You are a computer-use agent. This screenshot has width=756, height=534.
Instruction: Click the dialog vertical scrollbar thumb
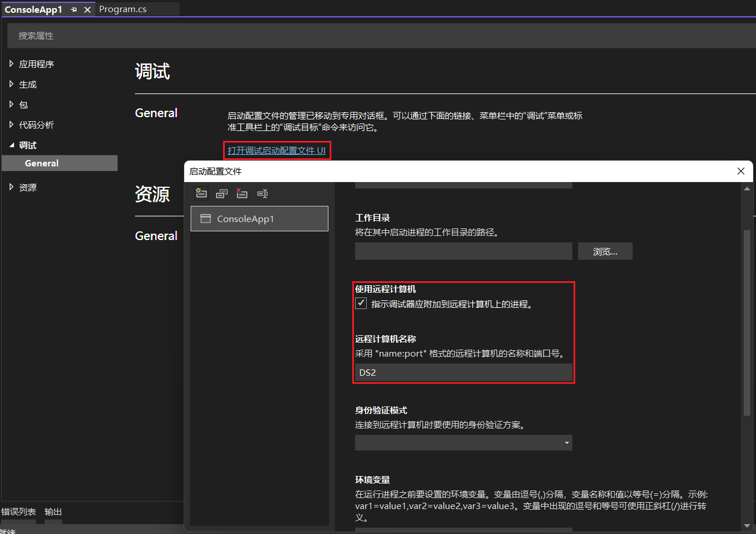747,322
